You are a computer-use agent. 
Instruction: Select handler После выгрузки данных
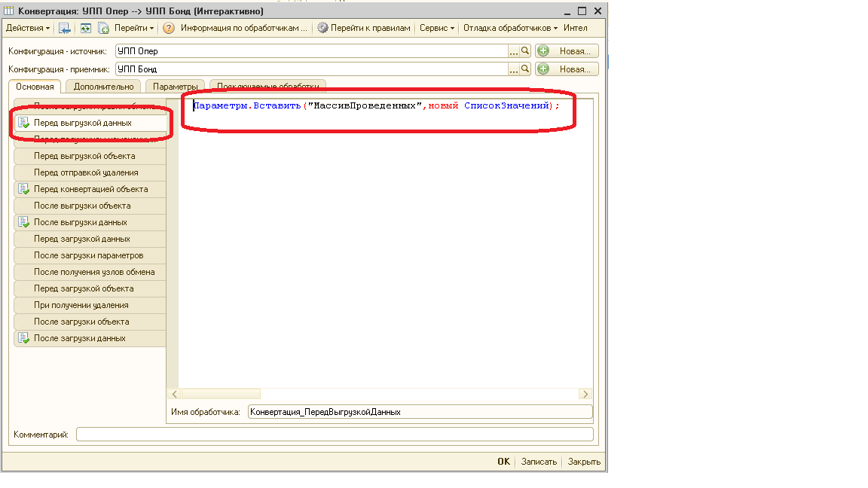point(90,222)
